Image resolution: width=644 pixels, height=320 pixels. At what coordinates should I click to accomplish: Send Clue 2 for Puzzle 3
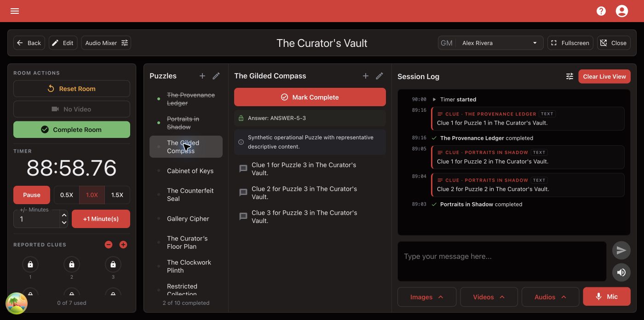click(310, 193)
